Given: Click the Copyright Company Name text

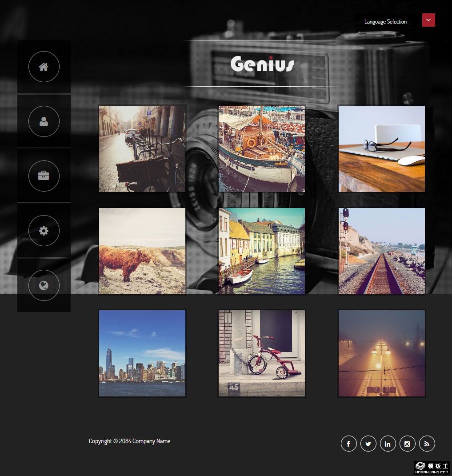Looking at the screenshot, I should click(x=129, y=441).
